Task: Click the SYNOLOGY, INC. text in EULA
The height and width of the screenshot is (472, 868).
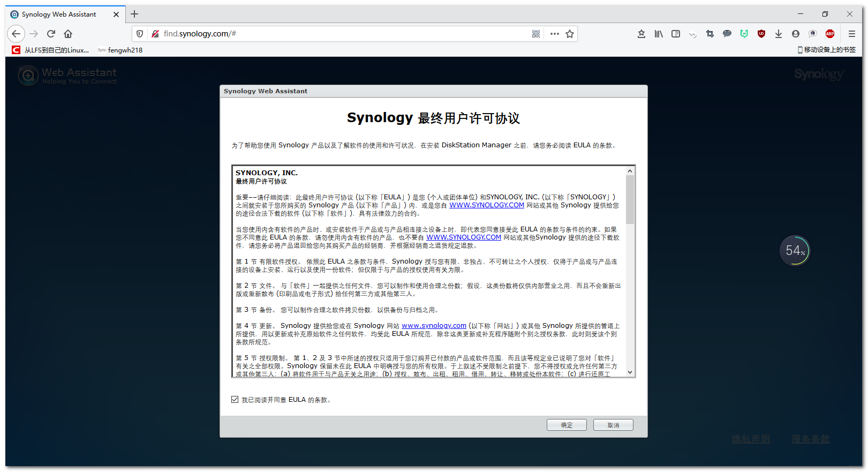Action: (x=267, y=173)
